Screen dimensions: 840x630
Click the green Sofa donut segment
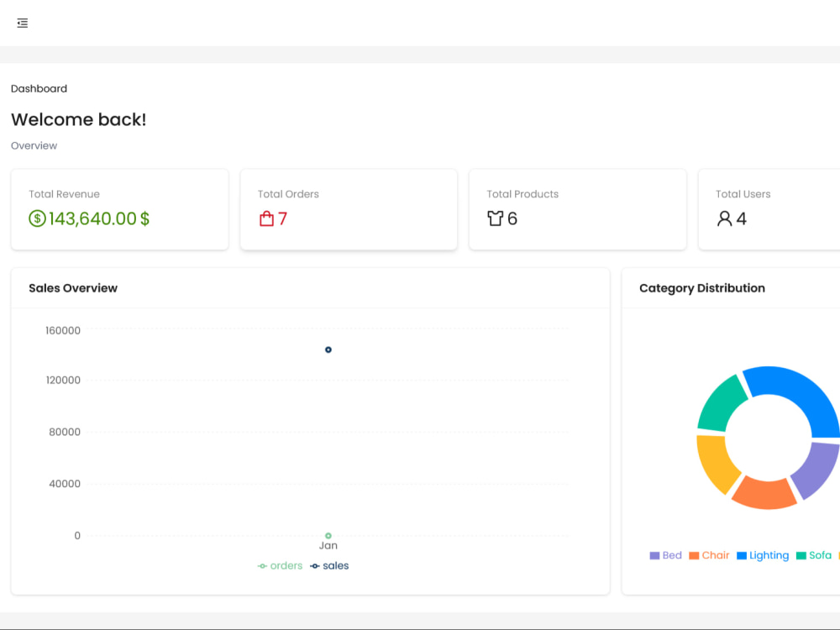(721, 405)
